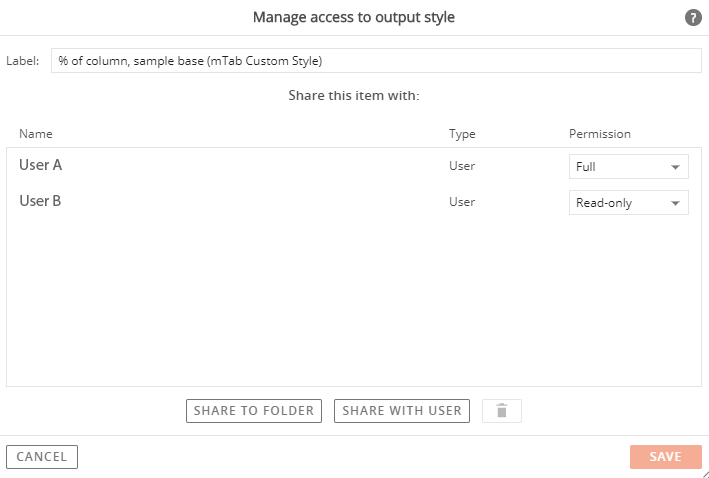709x478 pixels.
Task: Click the Permission column header
Action: tap(600, 134)
